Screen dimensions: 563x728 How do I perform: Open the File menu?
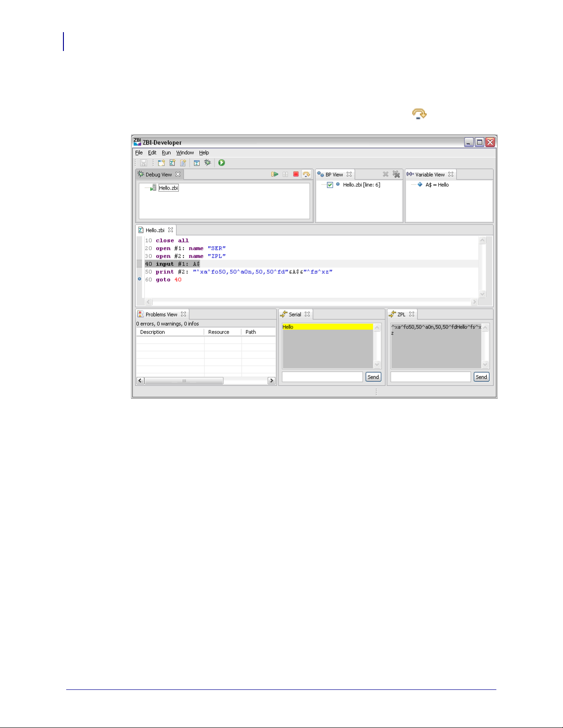[x=139, y=152]
